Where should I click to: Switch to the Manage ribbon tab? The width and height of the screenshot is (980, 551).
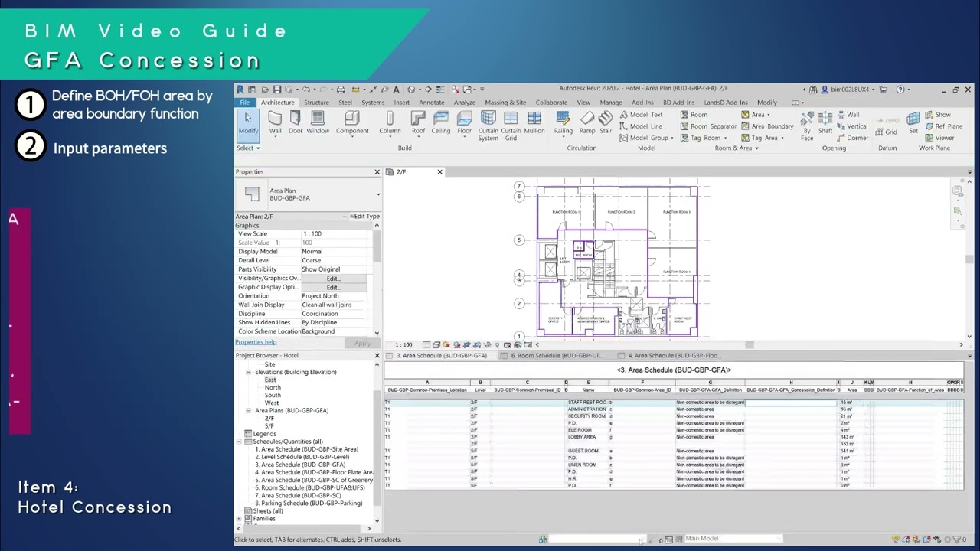coord(611,103)
